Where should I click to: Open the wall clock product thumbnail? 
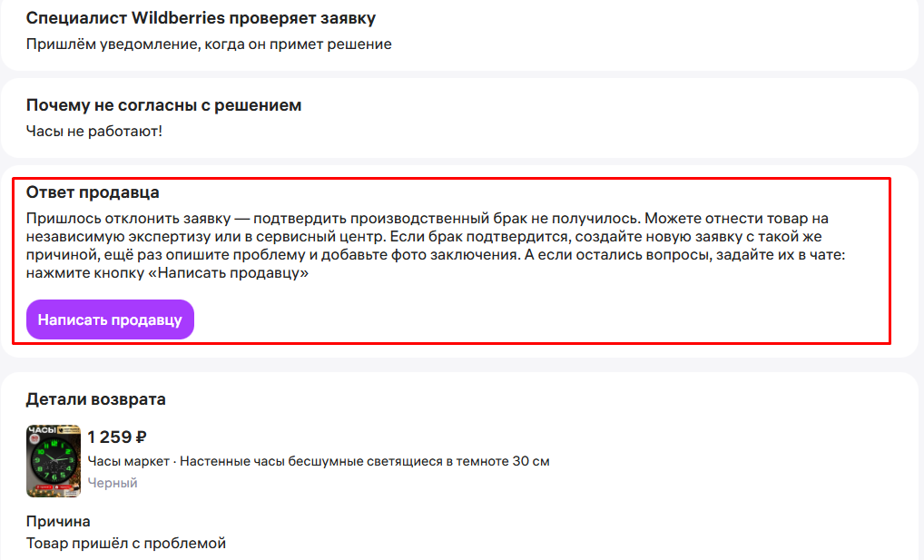(x=54, y=462)
